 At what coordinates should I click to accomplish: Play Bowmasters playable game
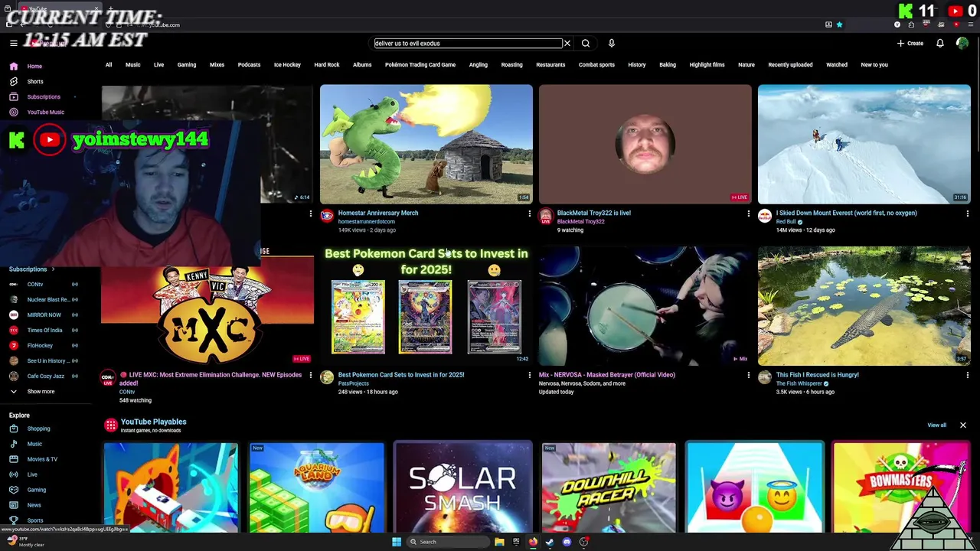point(900,487)
